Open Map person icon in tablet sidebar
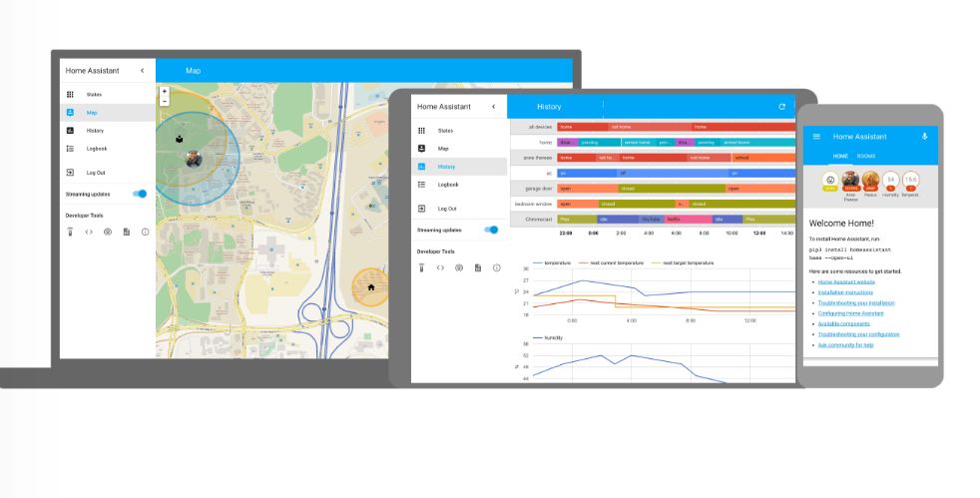 421,149
